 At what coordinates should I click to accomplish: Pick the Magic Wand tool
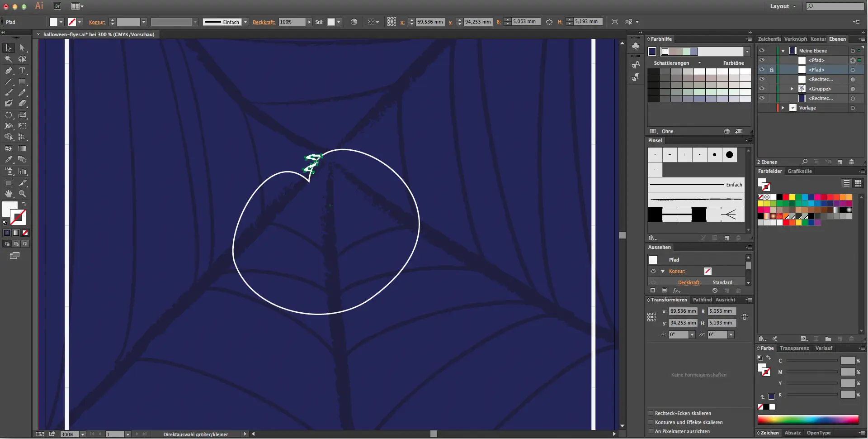click(x=9, y=59)
